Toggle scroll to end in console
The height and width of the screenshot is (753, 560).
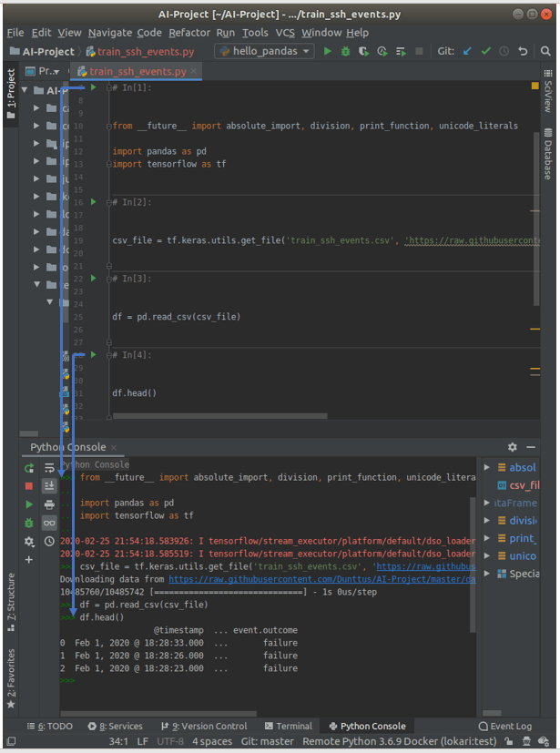pyautogui.click(x=49, y=486)
